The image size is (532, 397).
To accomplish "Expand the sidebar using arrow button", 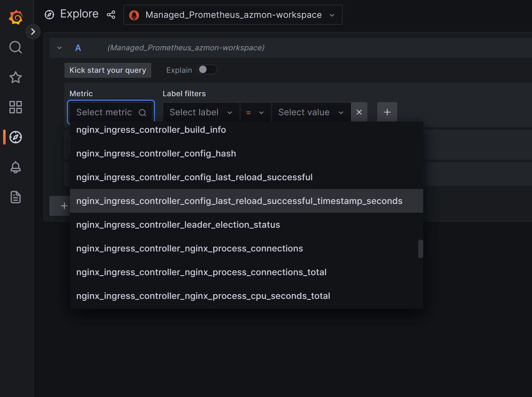I will click(33, 32).
